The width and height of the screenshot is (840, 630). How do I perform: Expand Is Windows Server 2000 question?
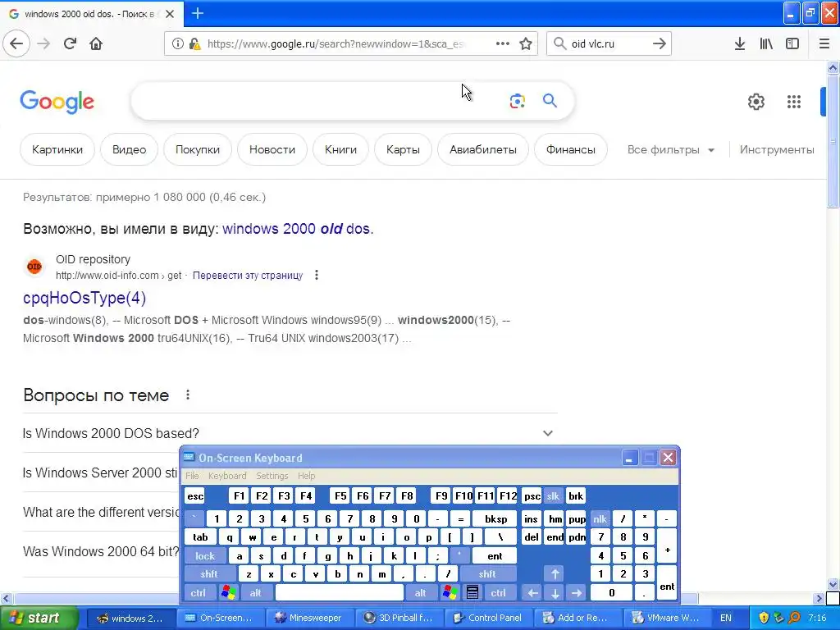(x=101, y=472)
